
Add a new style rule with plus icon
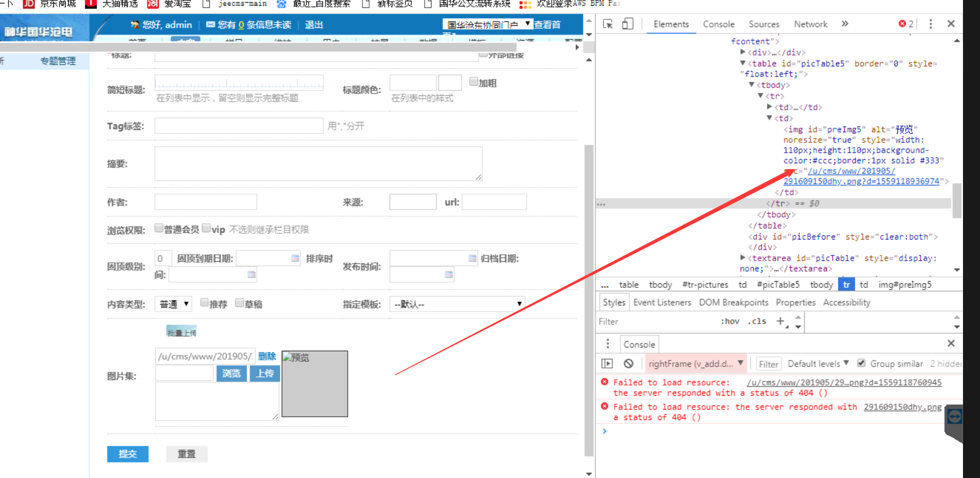tap(780, 321)
